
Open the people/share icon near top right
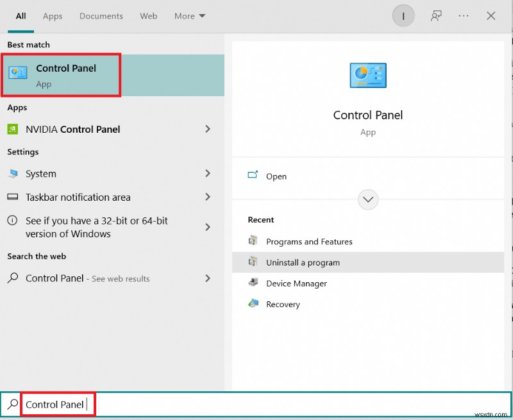click(436, 15)
